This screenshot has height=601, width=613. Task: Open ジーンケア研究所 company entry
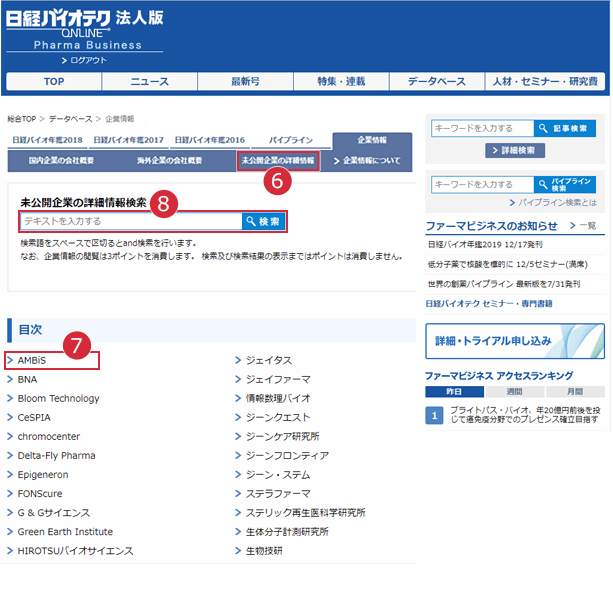tap(282, 436)
